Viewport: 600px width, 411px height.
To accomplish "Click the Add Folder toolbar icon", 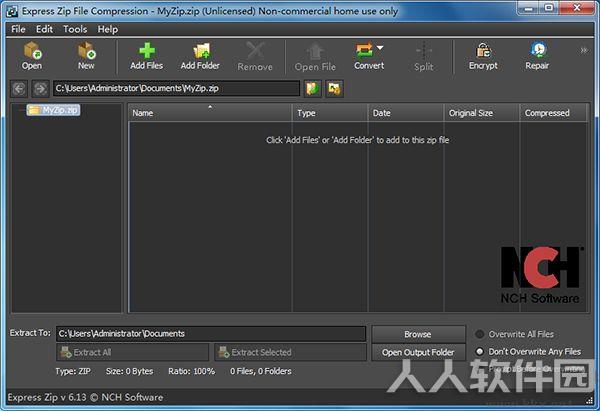I will 200,56.
